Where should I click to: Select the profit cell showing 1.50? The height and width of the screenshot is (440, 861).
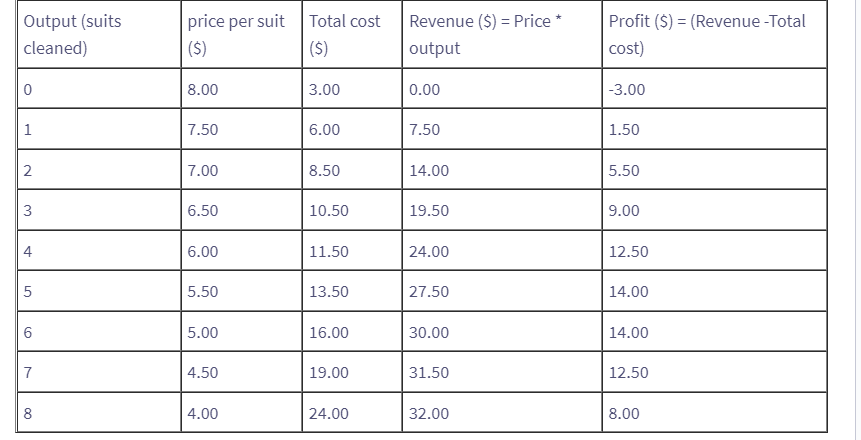714,130
